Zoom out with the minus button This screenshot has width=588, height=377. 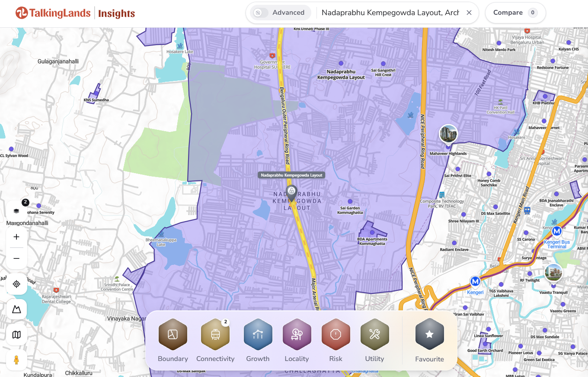(x=16, y=258)
